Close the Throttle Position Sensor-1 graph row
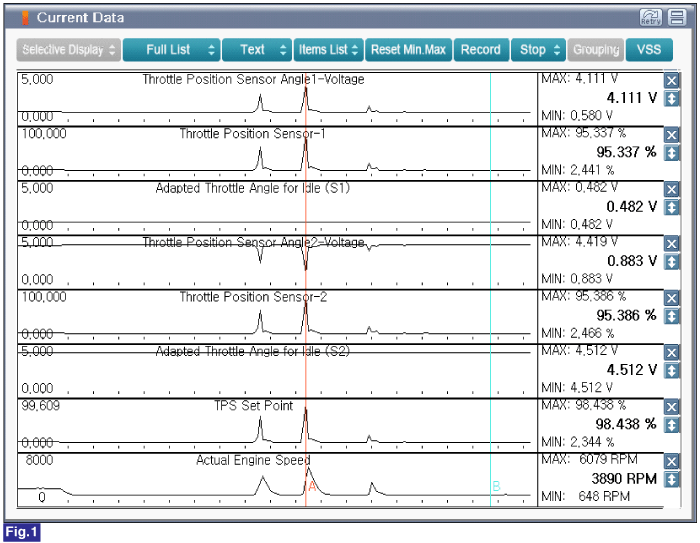 pos(671,135)
